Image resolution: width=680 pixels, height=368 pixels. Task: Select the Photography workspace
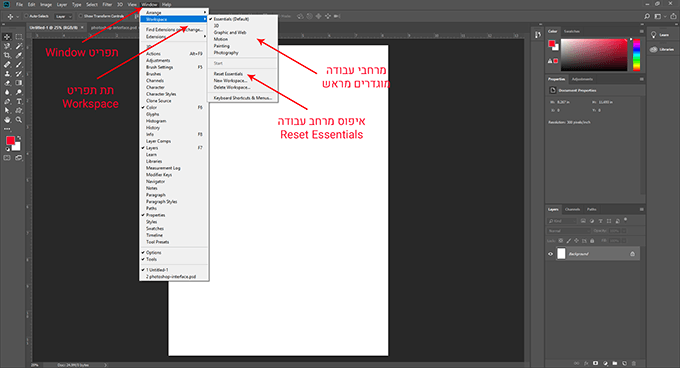226,53
